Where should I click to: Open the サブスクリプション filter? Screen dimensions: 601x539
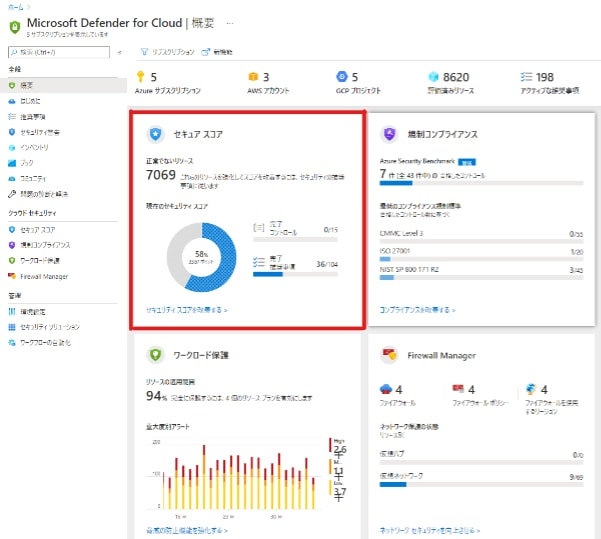tap(167, 52)
